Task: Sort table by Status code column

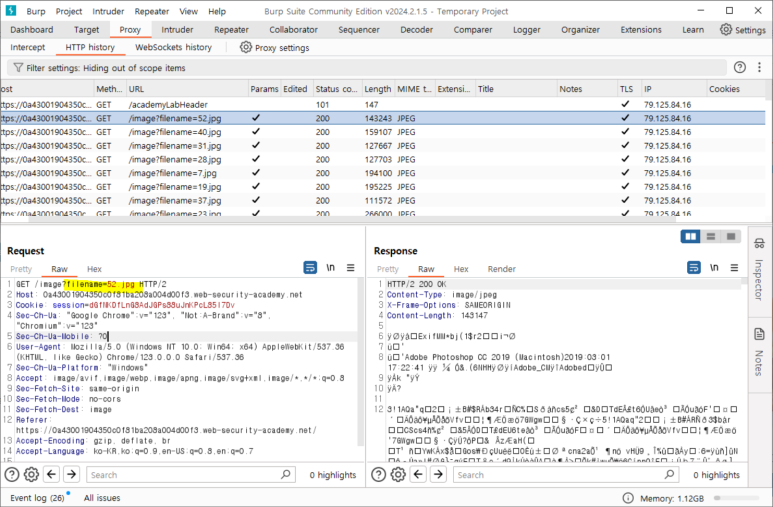Action: point(337,89)
